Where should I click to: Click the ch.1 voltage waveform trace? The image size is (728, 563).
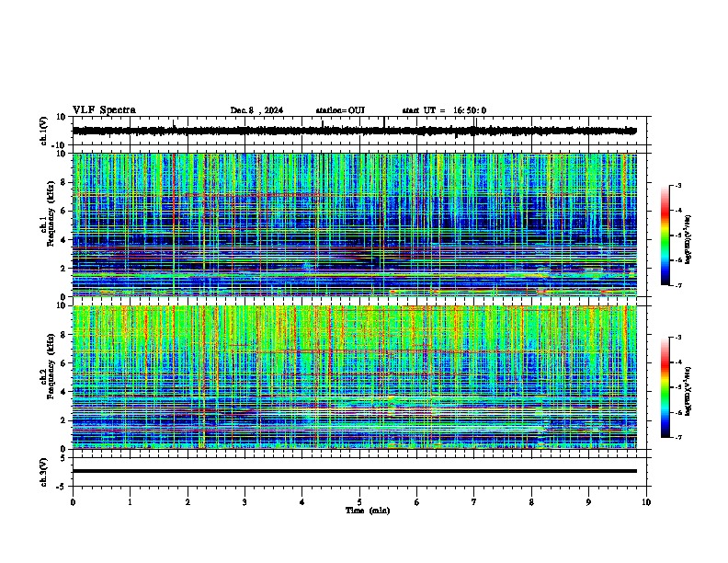(354, 131)
